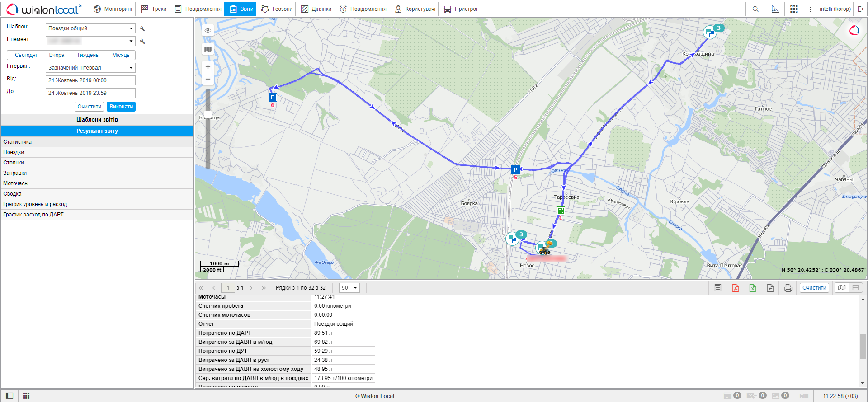Switch to the Треки tab
Viewport: 868px width, 403px height.
pyautogui.click(x=154, y=9)
